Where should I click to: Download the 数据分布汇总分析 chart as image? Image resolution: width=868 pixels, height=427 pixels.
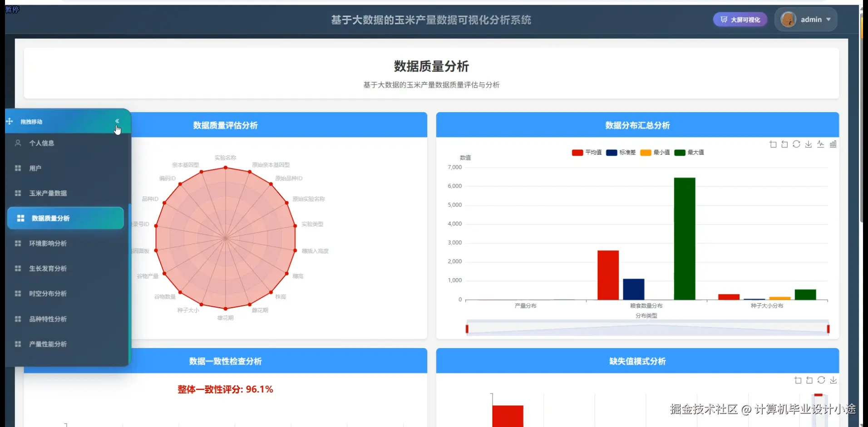[x=809, y=144]
